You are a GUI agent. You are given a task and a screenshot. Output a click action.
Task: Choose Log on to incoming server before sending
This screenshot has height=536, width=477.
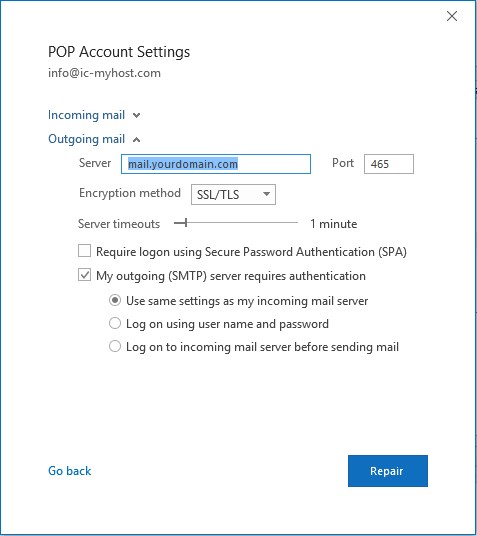click(x=115, y=346)
